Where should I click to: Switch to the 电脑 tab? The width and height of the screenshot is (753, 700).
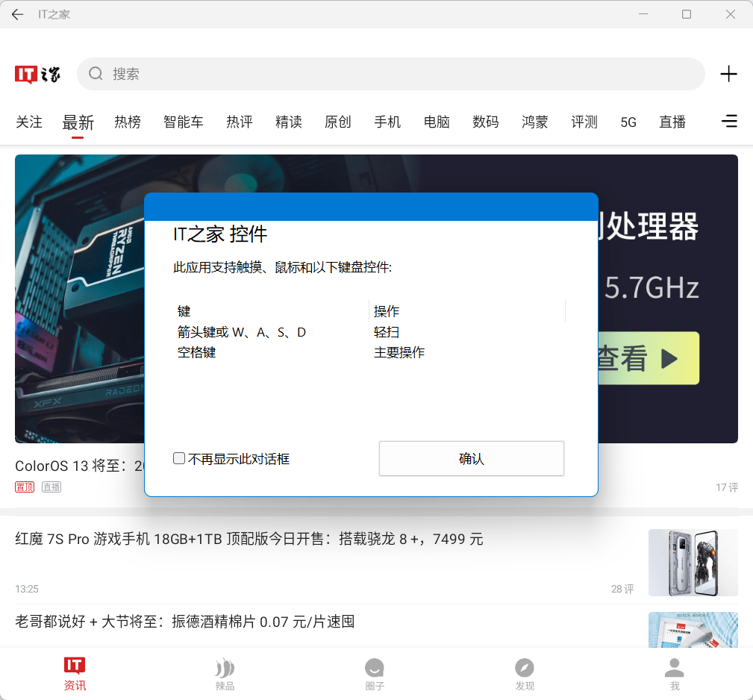437,122
